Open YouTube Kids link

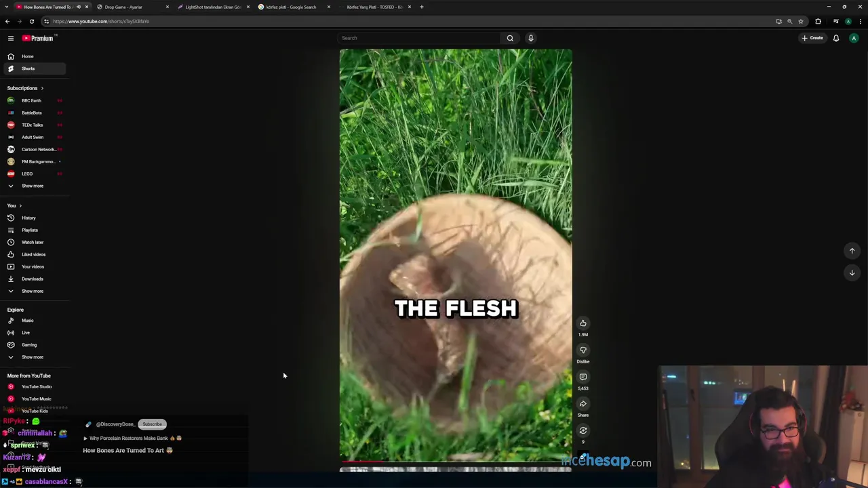(33, 411)
